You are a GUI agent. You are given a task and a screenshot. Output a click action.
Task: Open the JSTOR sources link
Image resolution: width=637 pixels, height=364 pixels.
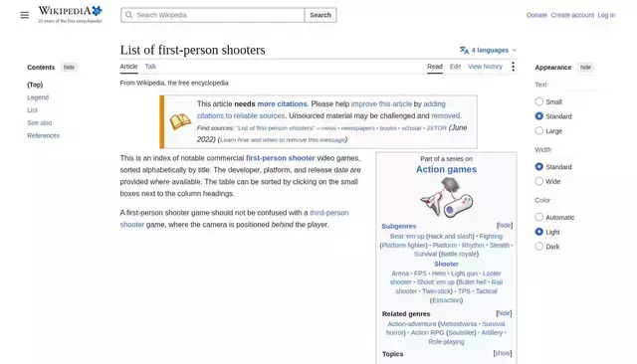436,128
